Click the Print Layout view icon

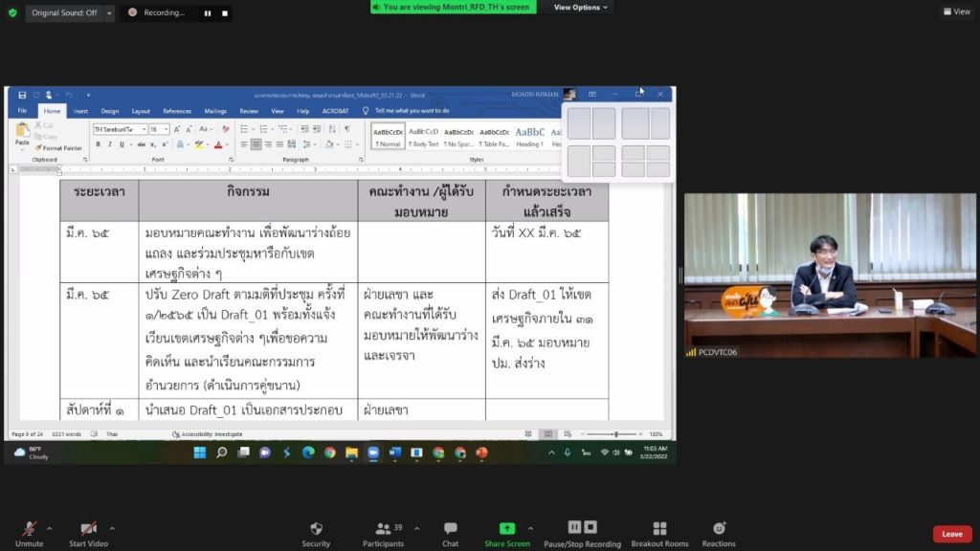point(548,434)
